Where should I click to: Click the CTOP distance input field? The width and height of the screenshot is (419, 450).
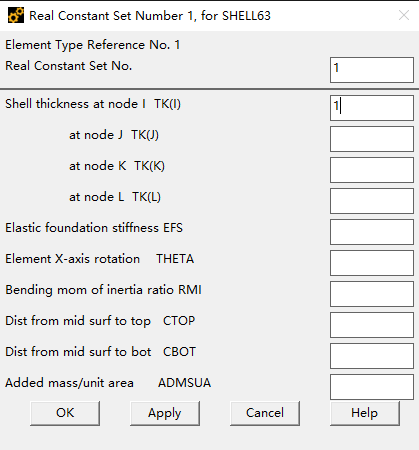[x=372, y=325]
